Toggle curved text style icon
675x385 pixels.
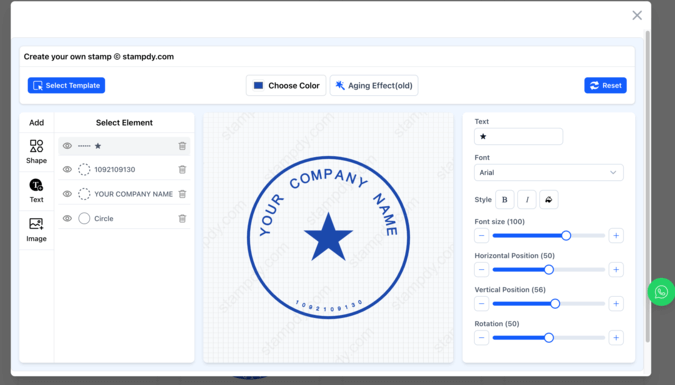point(548,200)
